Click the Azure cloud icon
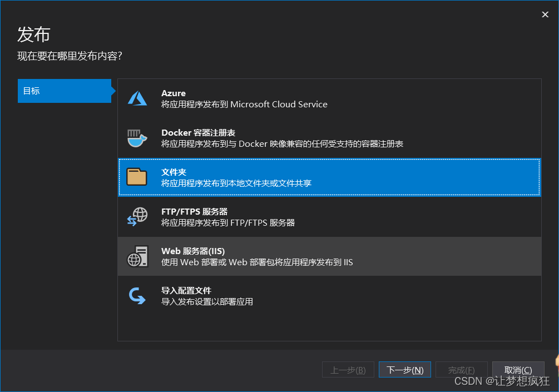The width and height of the screenshot is (559, 392). pos(137,98)
